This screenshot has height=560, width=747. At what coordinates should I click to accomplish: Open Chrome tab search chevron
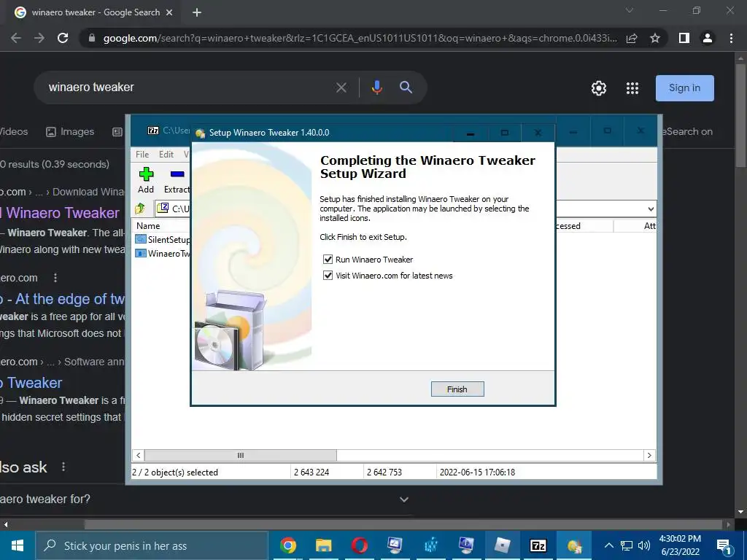(x=630, y=10)
